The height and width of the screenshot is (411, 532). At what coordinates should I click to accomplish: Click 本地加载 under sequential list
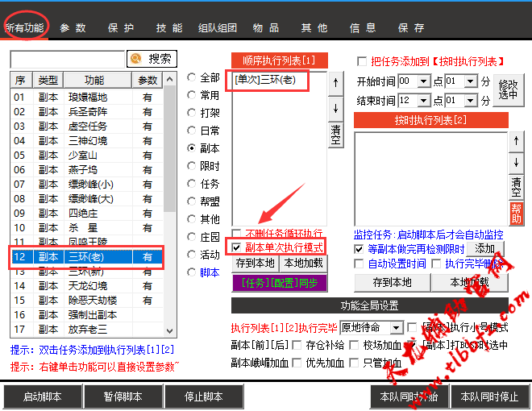coord(304,264)
